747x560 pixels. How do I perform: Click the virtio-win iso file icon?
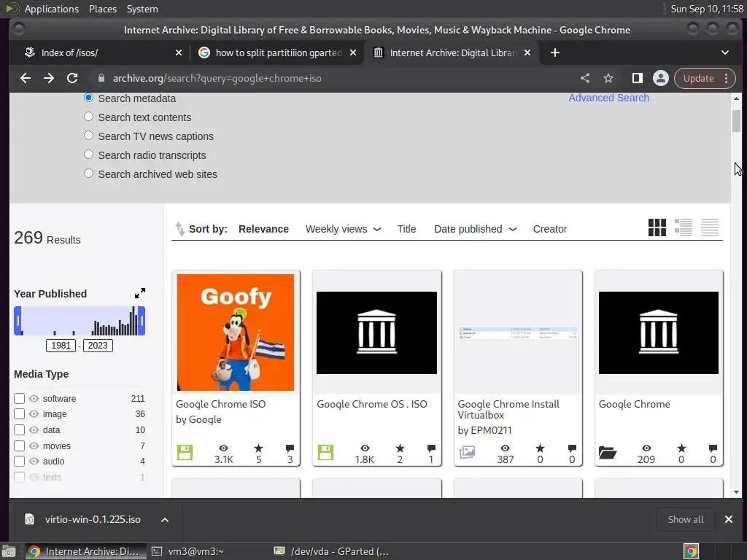coord(29,519)
